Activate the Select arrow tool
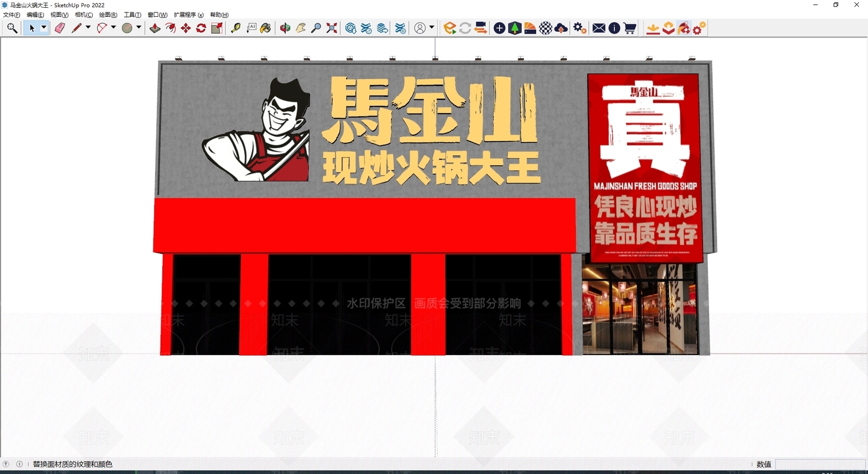The width and height of the screenshot is (868, 474). [x=31, y=28]
